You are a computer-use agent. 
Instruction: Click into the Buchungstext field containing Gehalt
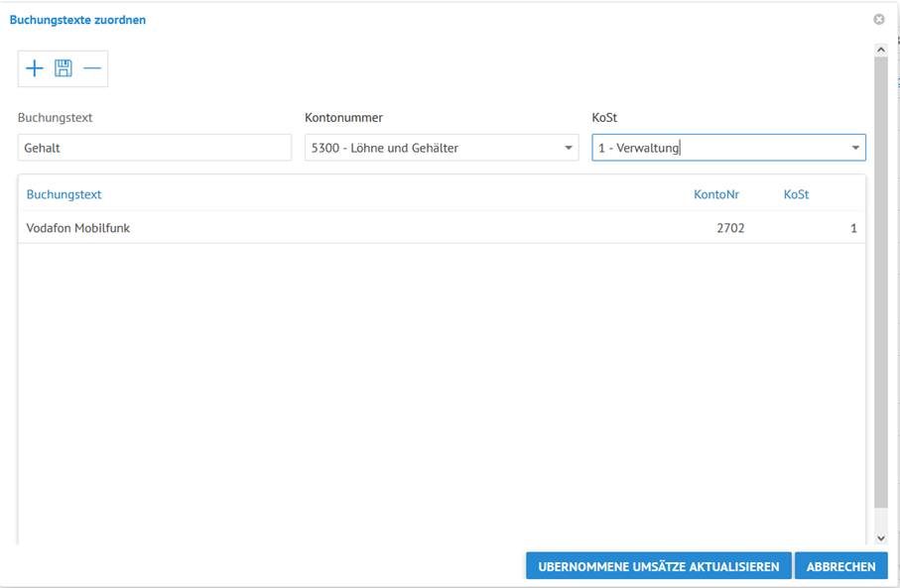point(154,148)
